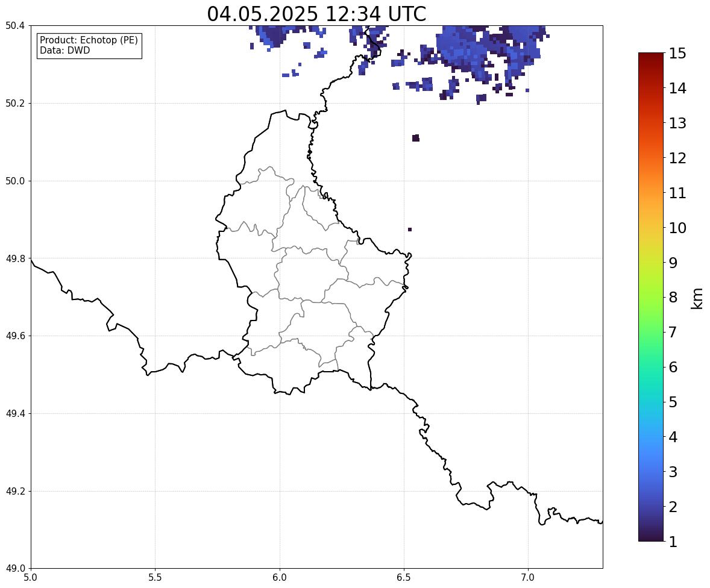Click the colorbar tick label "9"
This screenshot has width=710, height=588.
(x=673, y=263)
